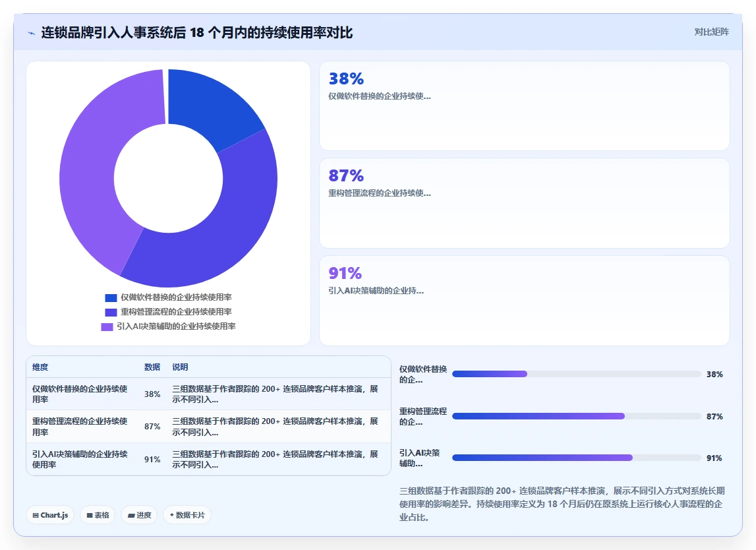Click card caption 重构管理流程的企业持续使...
Image resolution: width=756 pixels, height=550 pixels.
[x=380, y=193]
